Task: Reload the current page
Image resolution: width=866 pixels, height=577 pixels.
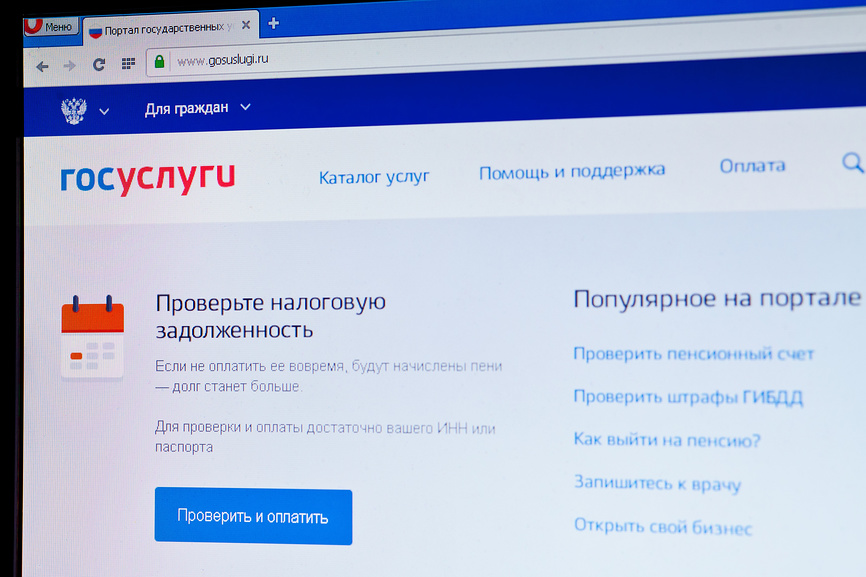Action: click(x=99, y=65)
